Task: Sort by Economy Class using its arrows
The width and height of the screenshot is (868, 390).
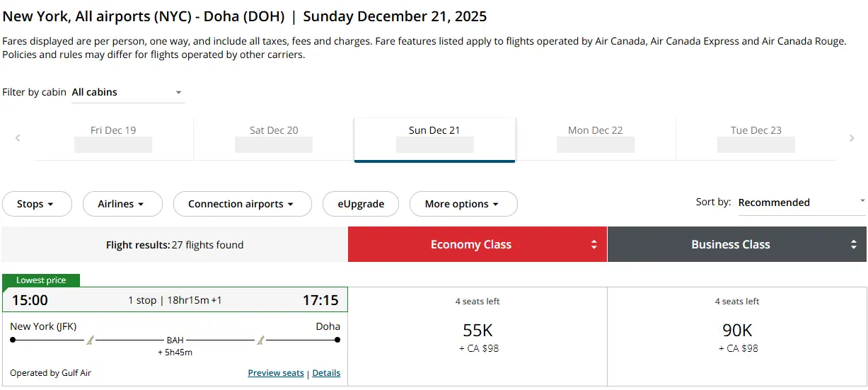Action: (x=594, y=244)
